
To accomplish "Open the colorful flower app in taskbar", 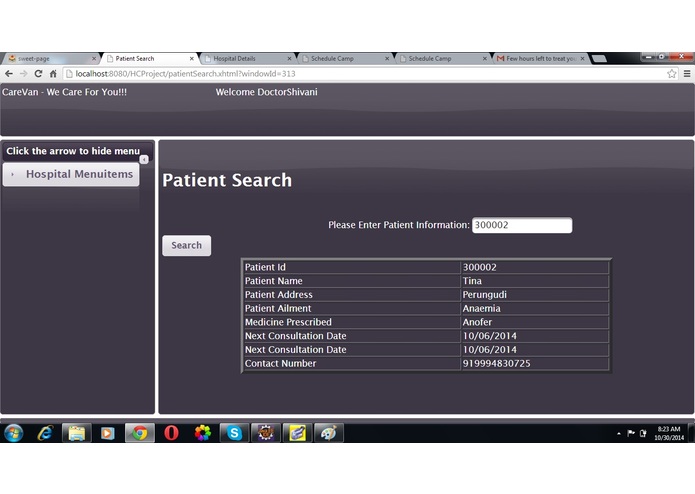I will (203, 433).
